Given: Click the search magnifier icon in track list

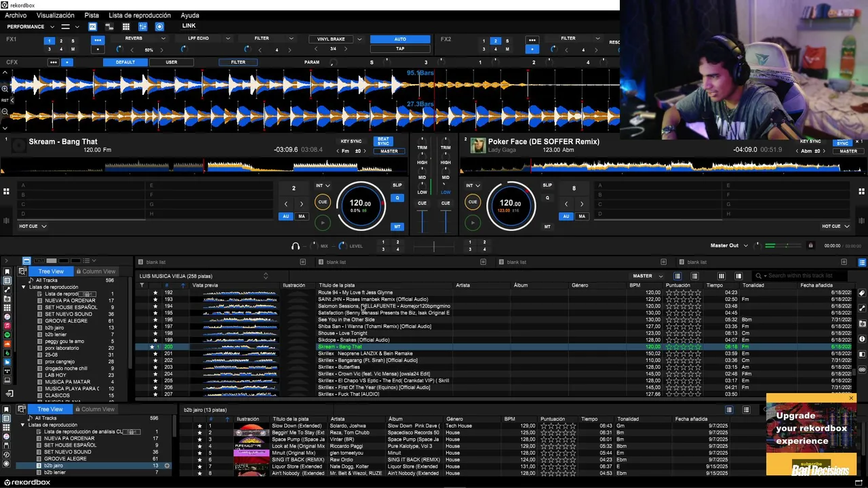Looking at the screenshot, I should [x=758, y=276].
